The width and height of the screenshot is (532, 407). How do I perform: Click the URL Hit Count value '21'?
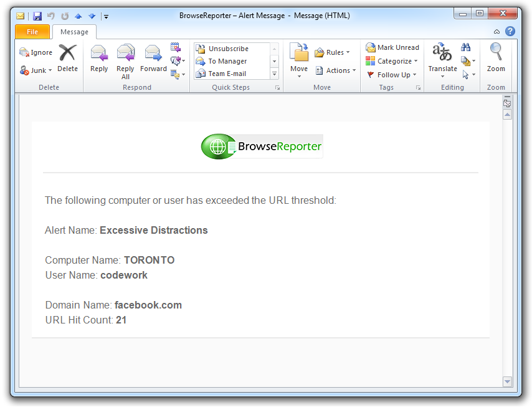pos(121,320)
